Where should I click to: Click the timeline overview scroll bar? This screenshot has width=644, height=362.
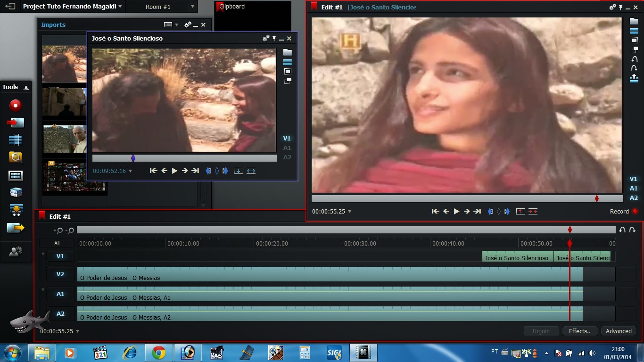click(x=346, y=230)
